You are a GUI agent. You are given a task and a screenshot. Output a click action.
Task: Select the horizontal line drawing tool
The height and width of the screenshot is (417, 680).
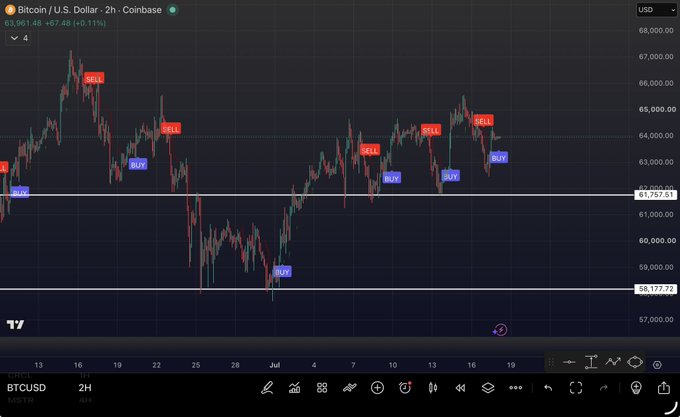(x=569, y=362)
